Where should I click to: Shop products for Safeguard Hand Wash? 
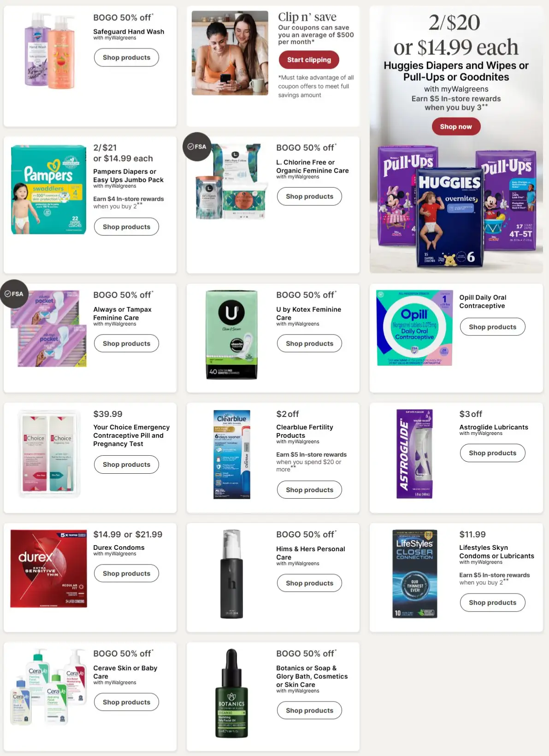(x=126, y=58)
